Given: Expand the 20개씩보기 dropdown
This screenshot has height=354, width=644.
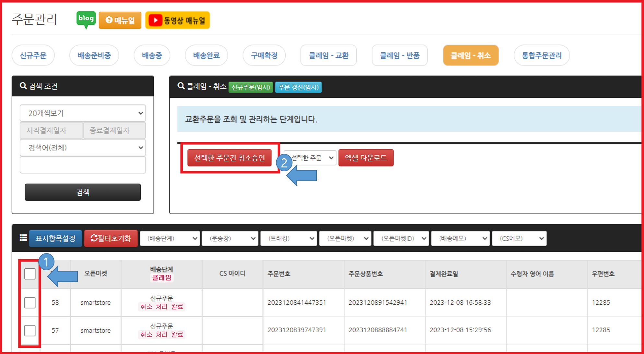Looking at the screenshot, I should coord(83,113).
